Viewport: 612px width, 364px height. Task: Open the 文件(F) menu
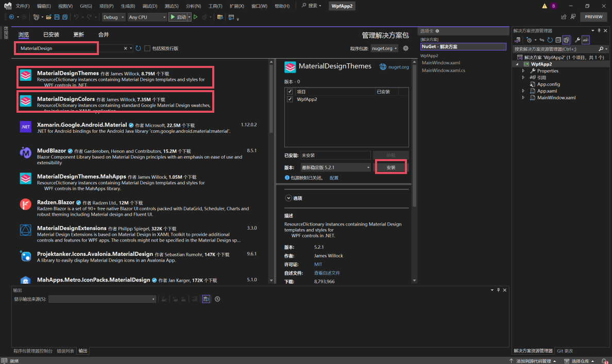(x=23, y=6)
